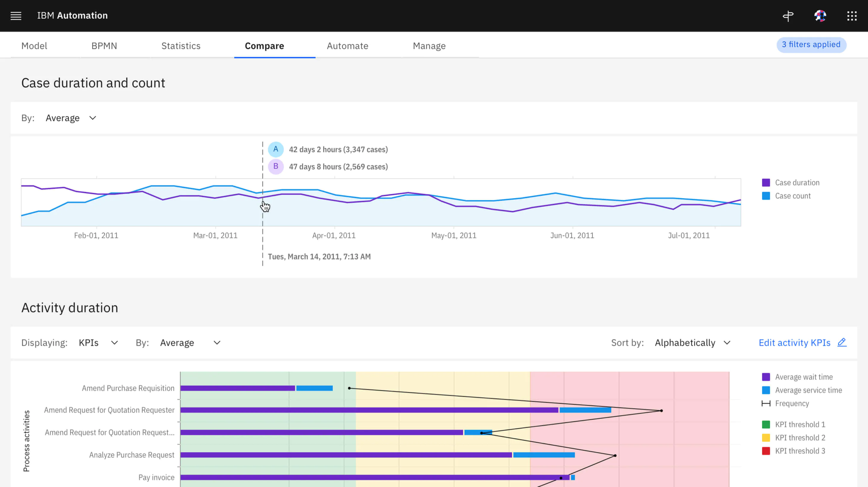
Task: Switch to the BPMN tab
Action: (104, 46)
